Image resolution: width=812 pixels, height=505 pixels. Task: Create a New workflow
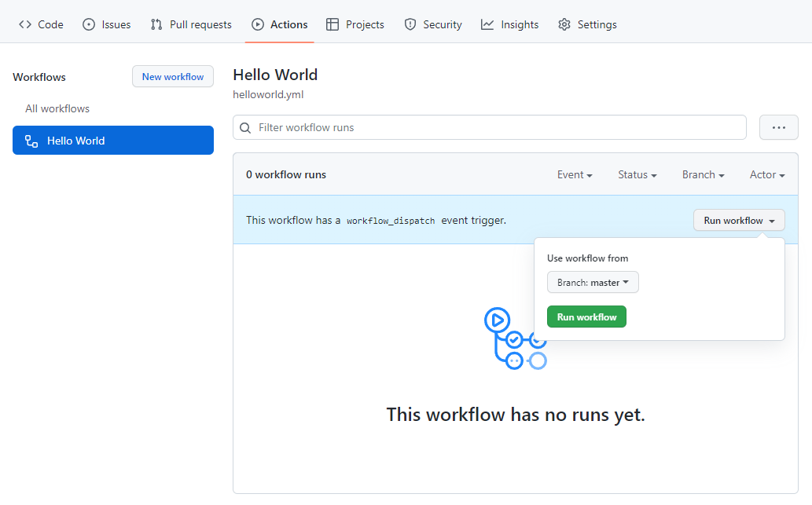coord(173,77)
